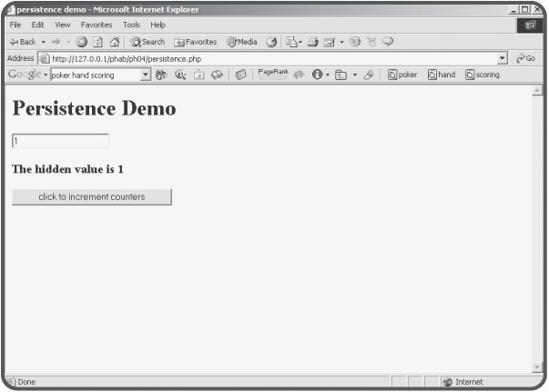Open the View menu
Screen dimensions: 549x392
click(63, 25)
